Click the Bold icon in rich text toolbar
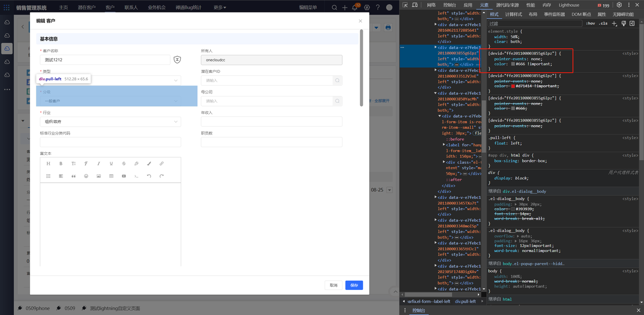644x315 pixels. point(61,164)
